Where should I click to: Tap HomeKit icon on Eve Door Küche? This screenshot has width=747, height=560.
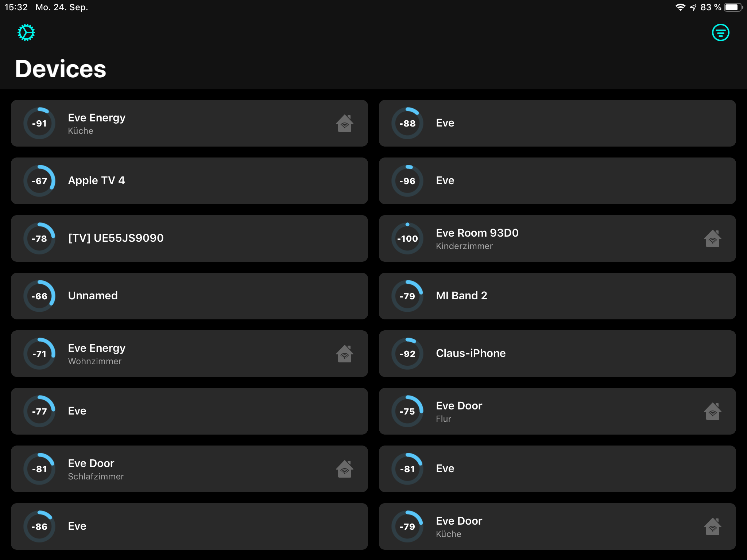click(x=712, y=526)
